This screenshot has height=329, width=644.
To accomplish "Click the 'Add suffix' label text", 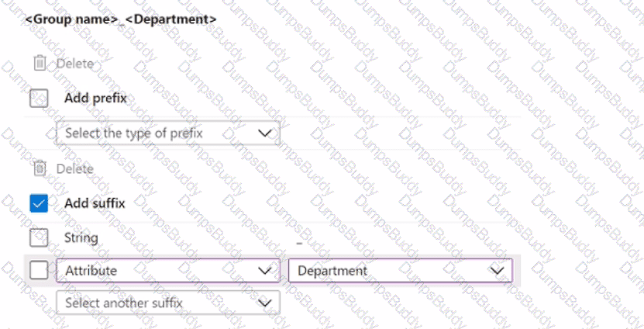I will click(x=95, y=203).
